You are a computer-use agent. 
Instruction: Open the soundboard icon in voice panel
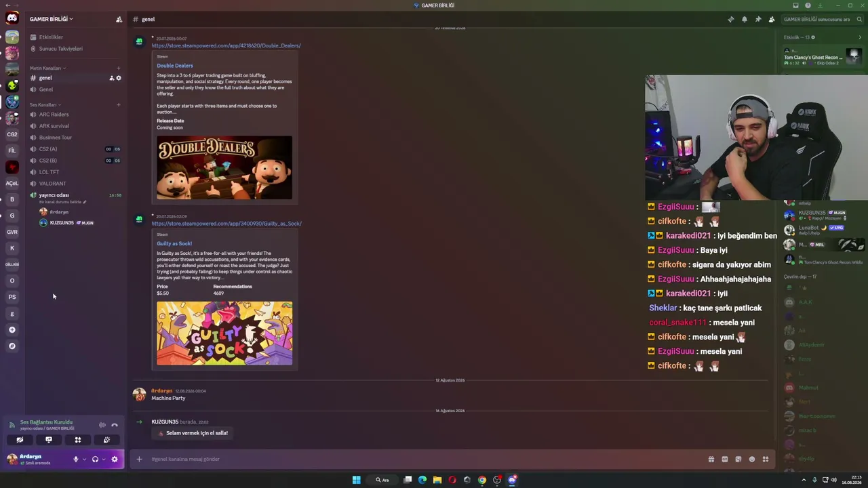(106, 440)
